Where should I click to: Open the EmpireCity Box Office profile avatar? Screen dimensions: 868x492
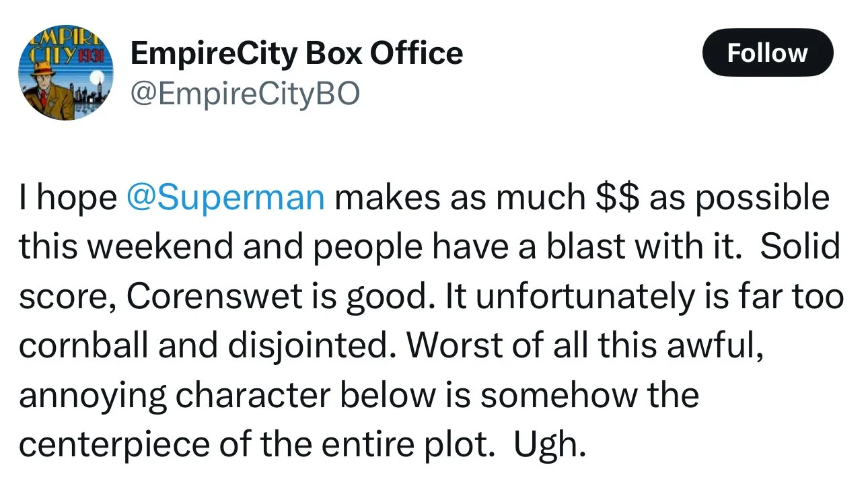pyautogui.click(x=65, y=73)
